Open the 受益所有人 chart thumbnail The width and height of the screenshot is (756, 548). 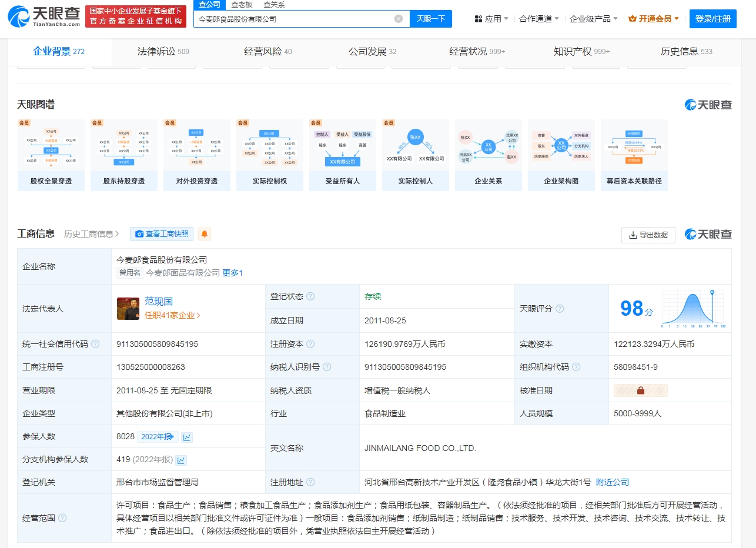tap(343, 155)
